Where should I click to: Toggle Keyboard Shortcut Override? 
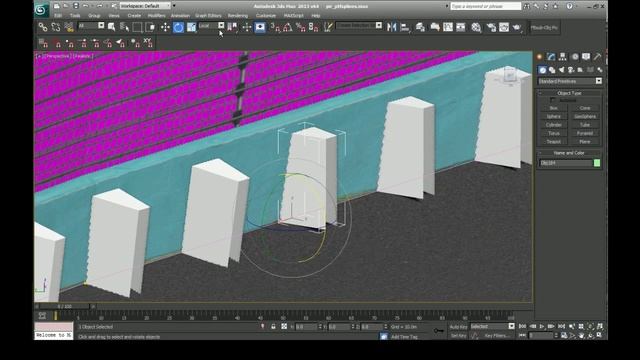coord(260,27)
